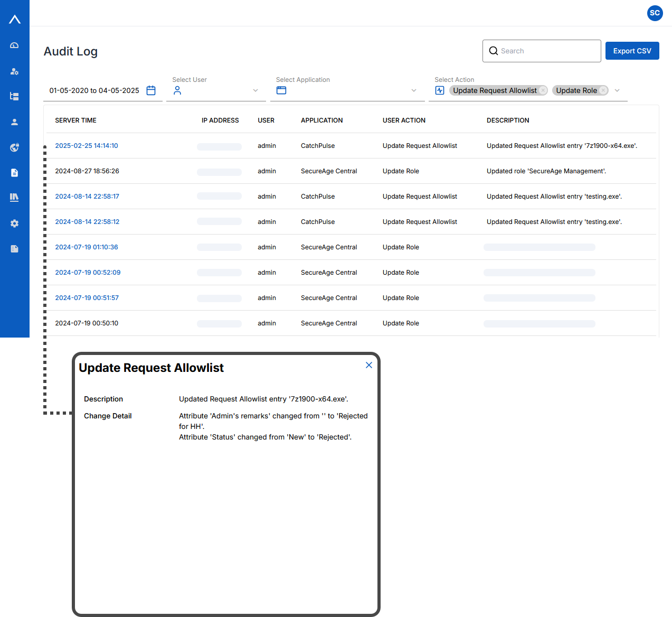Click the SERVER TIME column header
Screen dimensions: 672x617
[75, 120]
